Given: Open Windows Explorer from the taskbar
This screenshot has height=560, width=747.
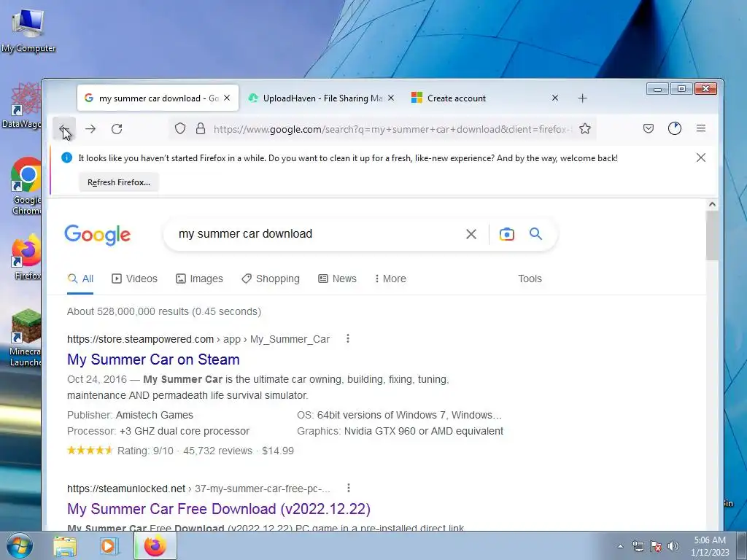Looking at the screenshot, I should (x=65, y=546).
